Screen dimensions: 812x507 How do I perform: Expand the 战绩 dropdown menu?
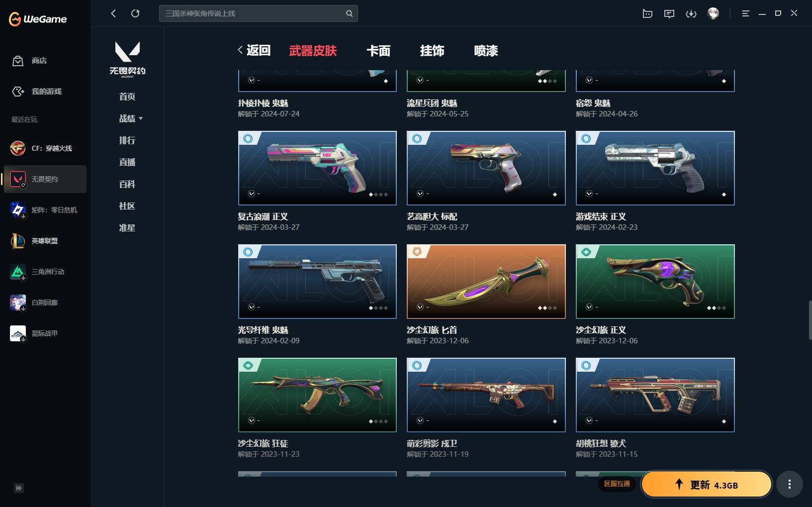pyautogui.click(x=131, y=118)
